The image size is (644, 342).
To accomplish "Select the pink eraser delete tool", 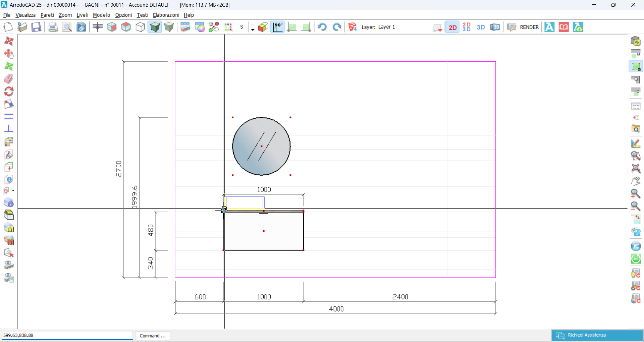I will (9, 79).
